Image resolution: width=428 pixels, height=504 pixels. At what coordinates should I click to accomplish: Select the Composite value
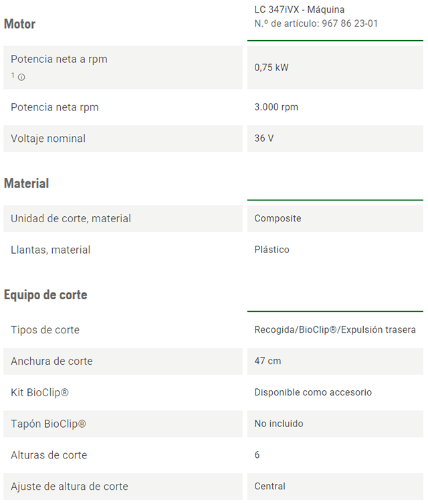[x=278, y=218]
